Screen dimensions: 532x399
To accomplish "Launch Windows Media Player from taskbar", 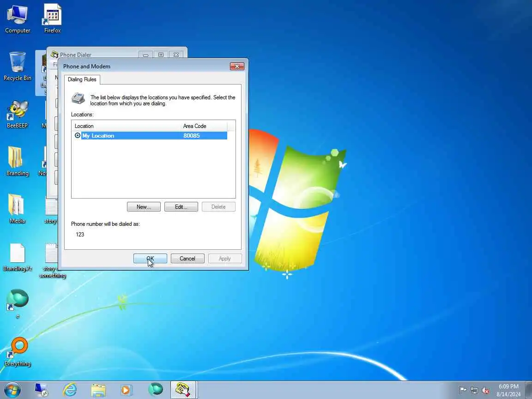I will click(x=127, y=390).
